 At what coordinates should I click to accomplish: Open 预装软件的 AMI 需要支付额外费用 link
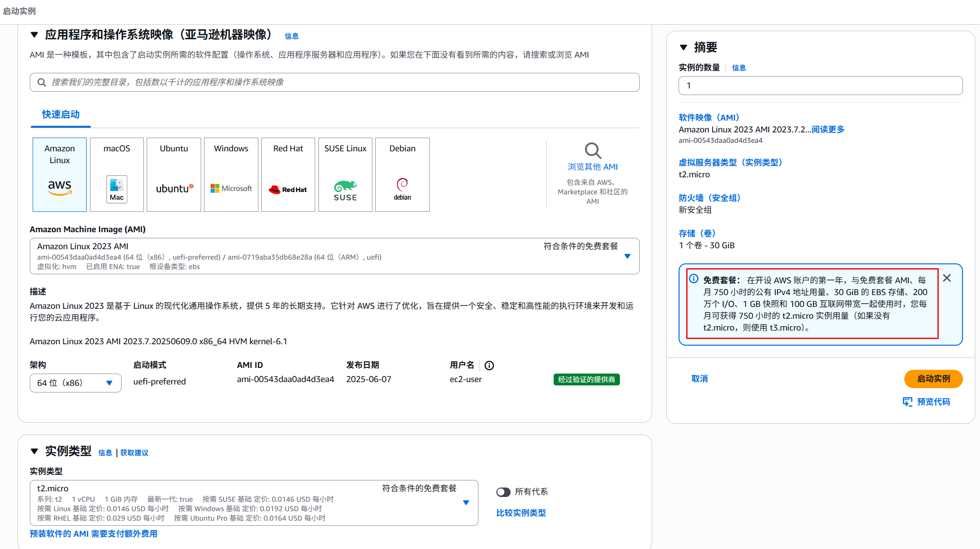pos(93,534)
